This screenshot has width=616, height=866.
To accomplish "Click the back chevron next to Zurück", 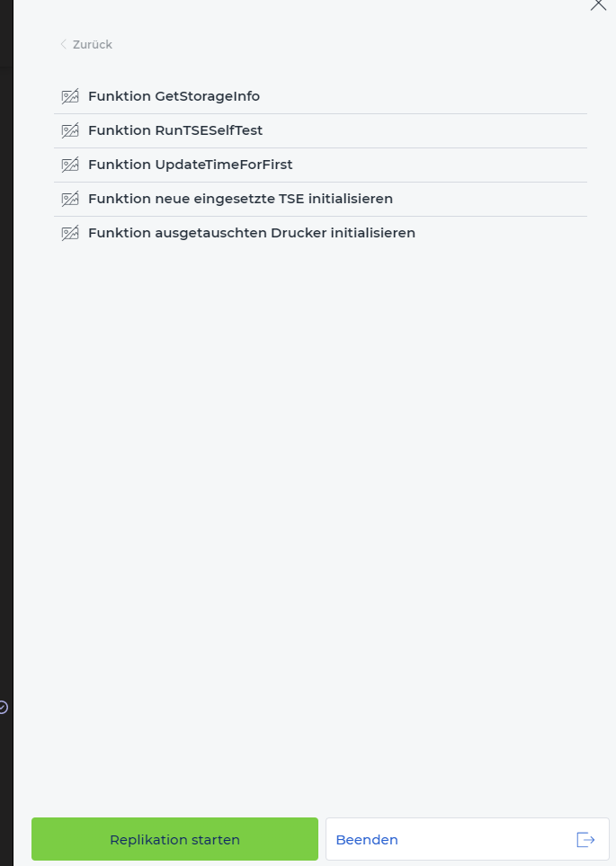I will pos(63,44).
